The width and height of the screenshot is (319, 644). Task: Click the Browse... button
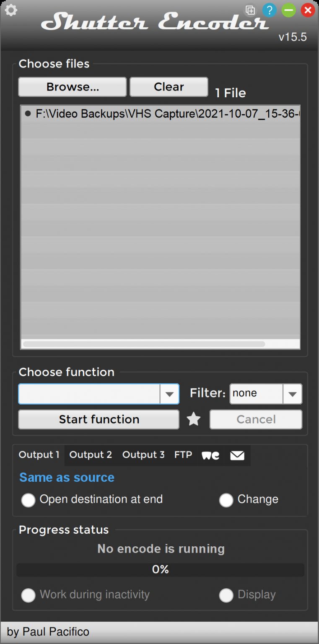[x=73, y=87]
